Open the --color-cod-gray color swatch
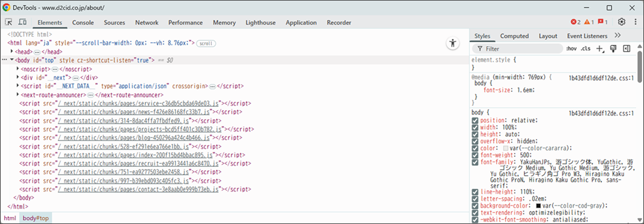644x224 pixels. 538,205
